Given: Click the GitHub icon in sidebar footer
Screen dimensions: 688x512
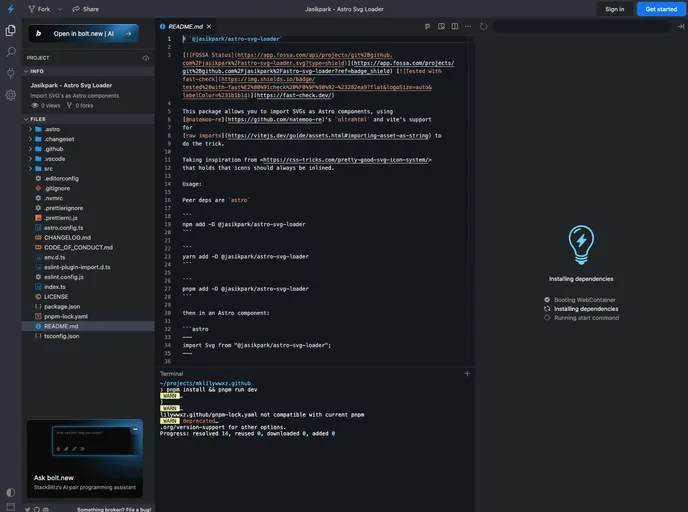Looking at the screenshot, I should (37, 509).
